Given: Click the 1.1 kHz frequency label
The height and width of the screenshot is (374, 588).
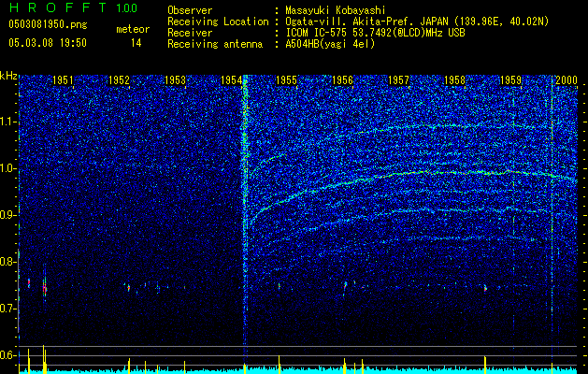Looking at the screenshot, I should (x=8, y=122).
